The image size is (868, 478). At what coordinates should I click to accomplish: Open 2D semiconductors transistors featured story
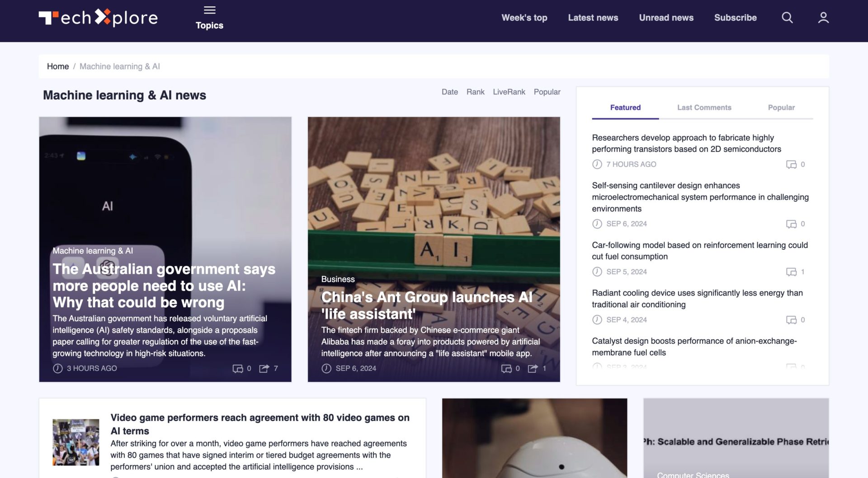[686, 143]
